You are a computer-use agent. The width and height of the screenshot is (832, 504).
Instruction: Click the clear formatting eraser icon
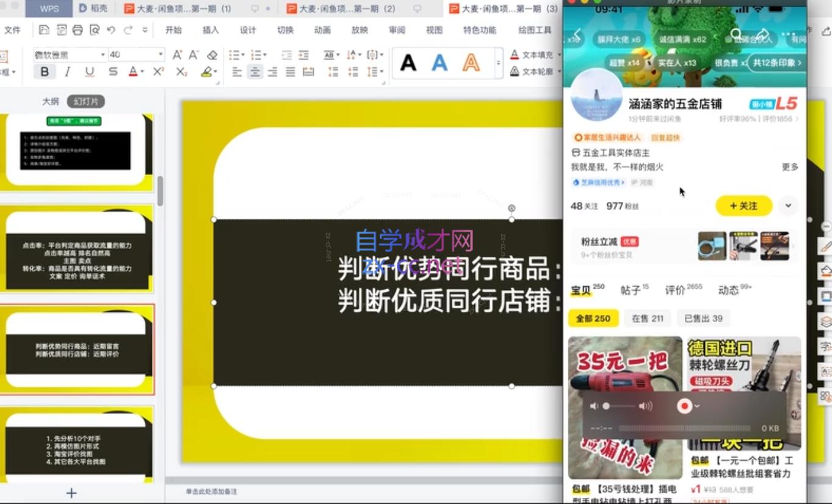(x=212, y=55)
